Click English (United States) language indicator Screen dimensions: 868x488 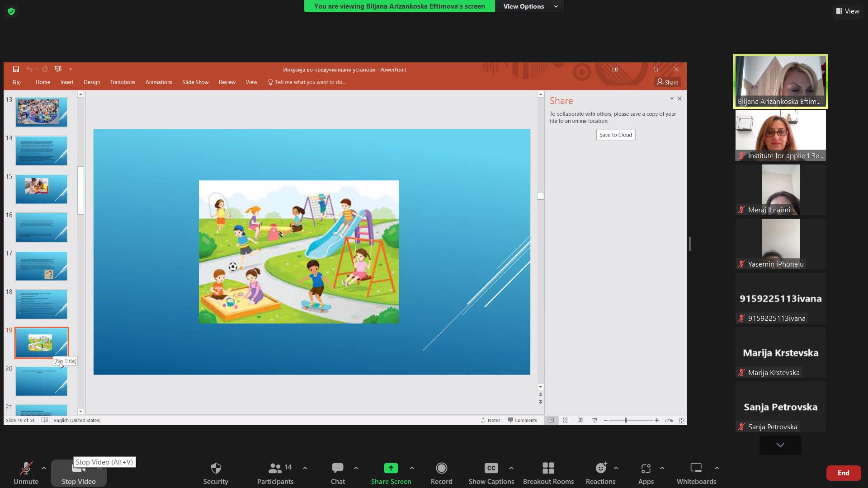77,420
